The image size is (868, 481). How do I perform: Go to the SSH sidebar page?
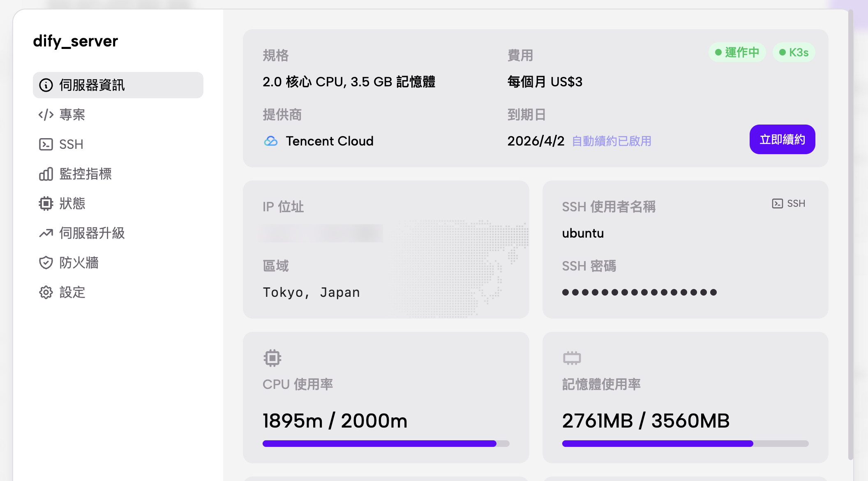click(x=118, y=144)
